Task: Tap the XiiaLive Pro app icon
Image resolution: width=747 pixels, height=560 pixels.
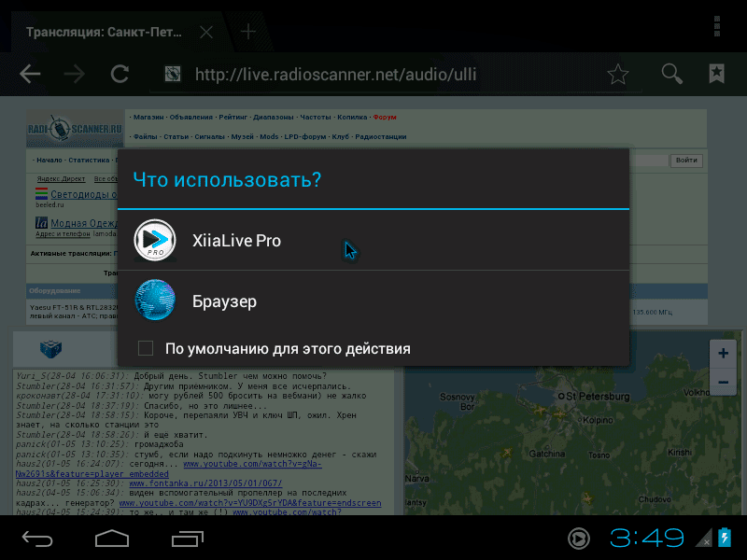Action: (154, 241)
